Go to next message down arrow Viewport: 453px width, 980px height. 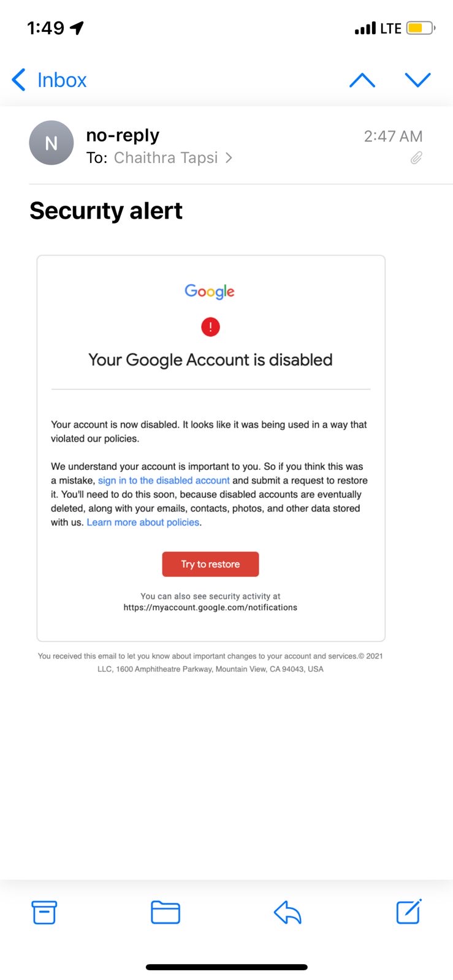(418, 80)
